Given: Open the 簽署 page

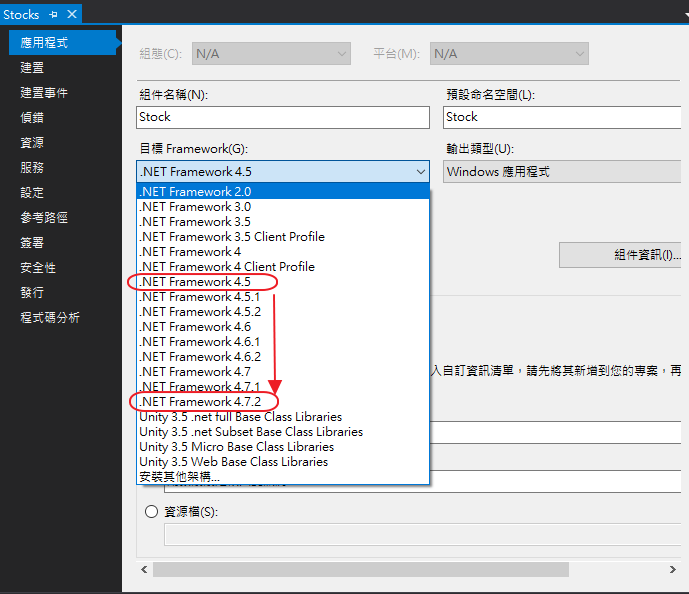Looking at the screenshot, I should pyautogui.click(x=32, y=243).
